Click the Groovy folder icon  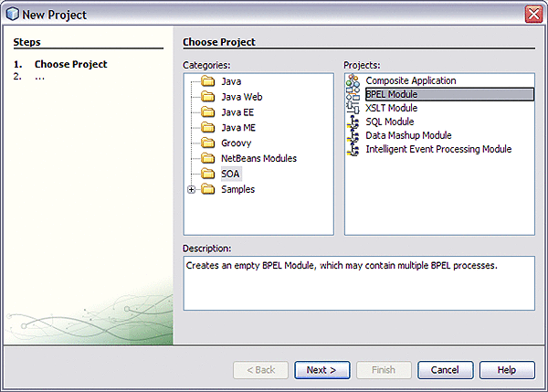click(208, 143)
